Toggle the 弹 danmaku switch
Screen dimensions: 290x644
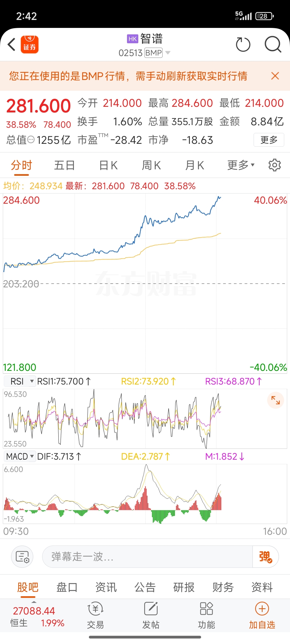[265, 557]
